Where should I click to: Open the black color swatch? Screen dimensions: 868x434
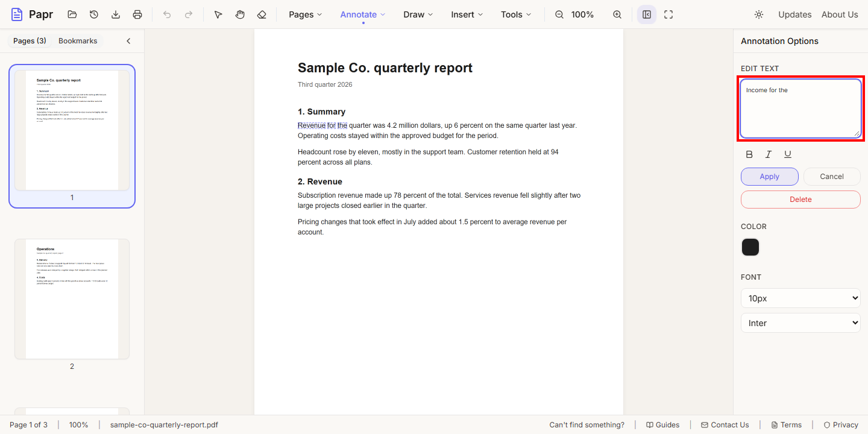coord(750,247)
